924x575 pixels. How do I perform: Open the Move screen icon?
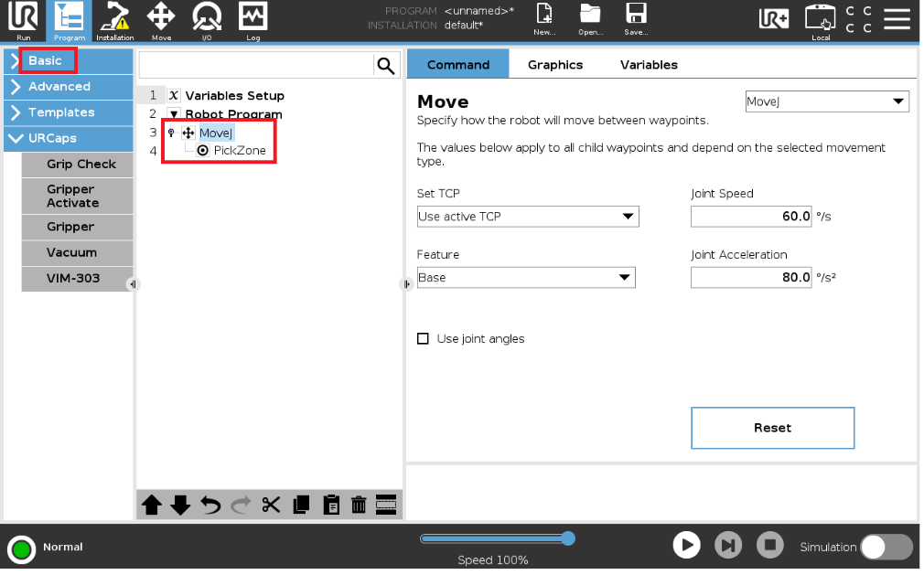pos(161,21)
